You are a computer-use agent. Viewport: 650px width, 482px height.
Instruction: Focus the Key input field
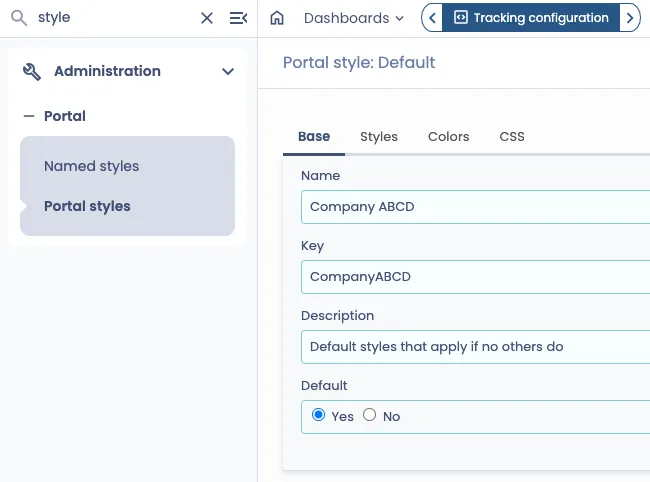point(475,277)
